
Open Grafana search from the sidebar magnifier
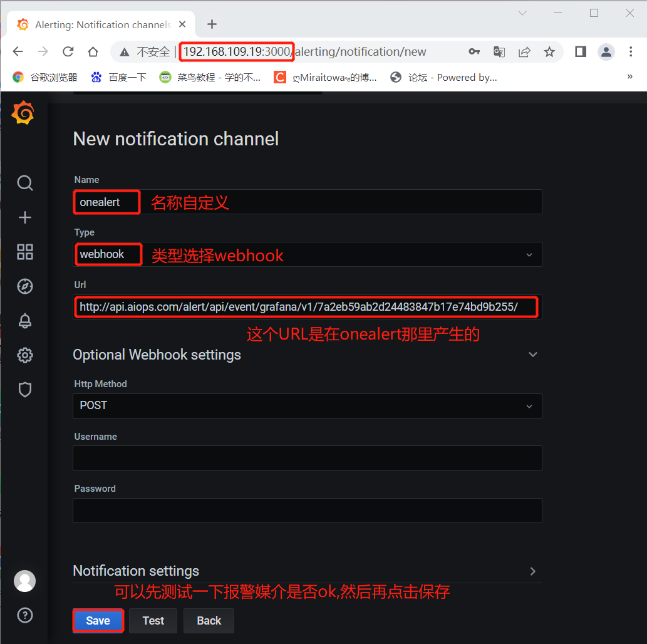(x=25, y=183)
